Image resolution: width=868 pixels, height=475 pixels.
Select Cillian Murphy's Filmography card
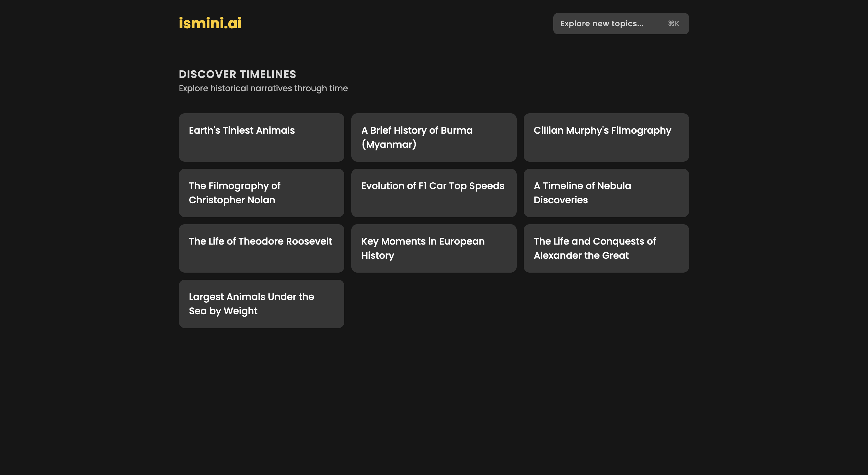click(606, 137)
